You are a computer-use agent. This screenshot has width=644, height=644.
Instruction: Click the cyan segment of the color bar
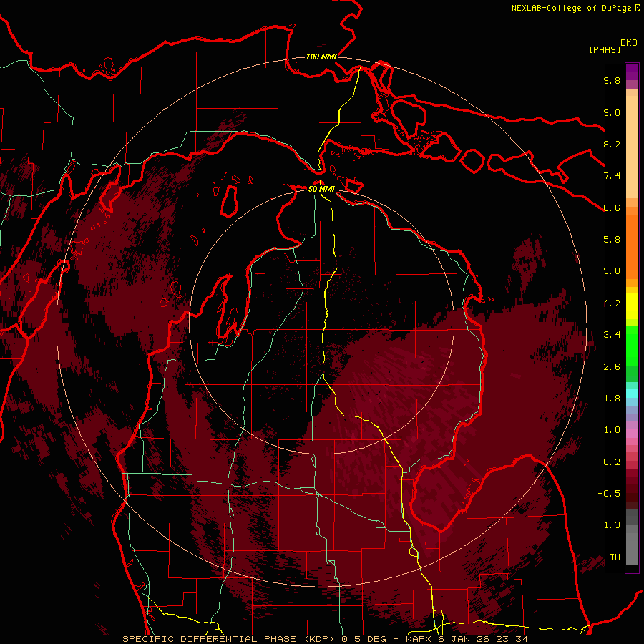point(632,394)
